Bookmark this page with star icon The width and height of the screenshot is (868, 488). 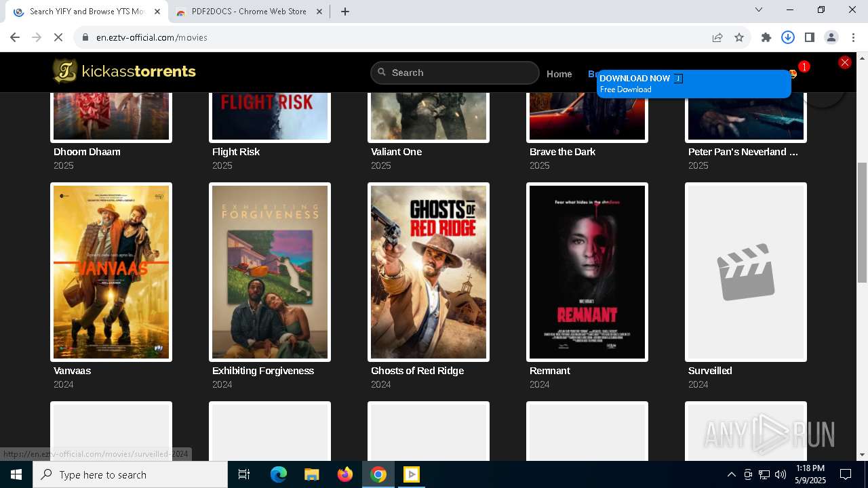pyautogui.click(x=739, y=37)
